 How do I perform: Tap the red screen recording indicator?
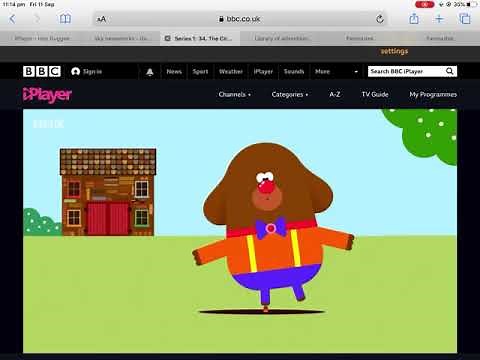click(x=425, y=4)
